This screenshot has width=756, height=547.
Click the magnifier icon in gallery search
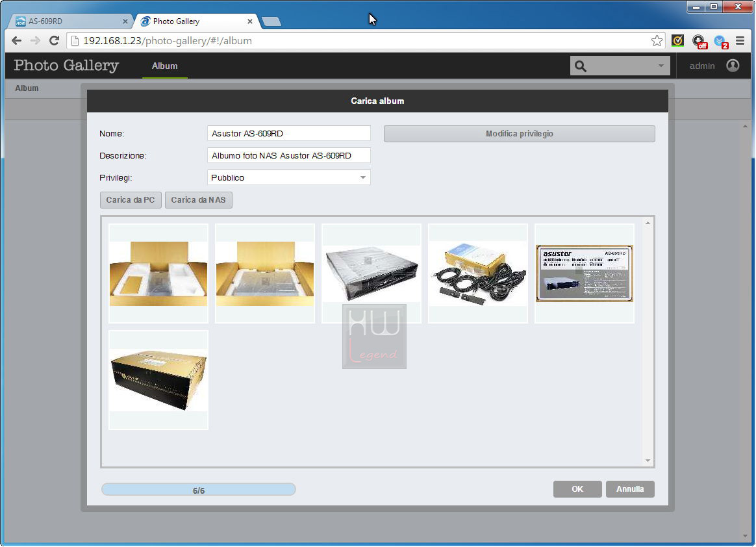(x=581, y=66)
